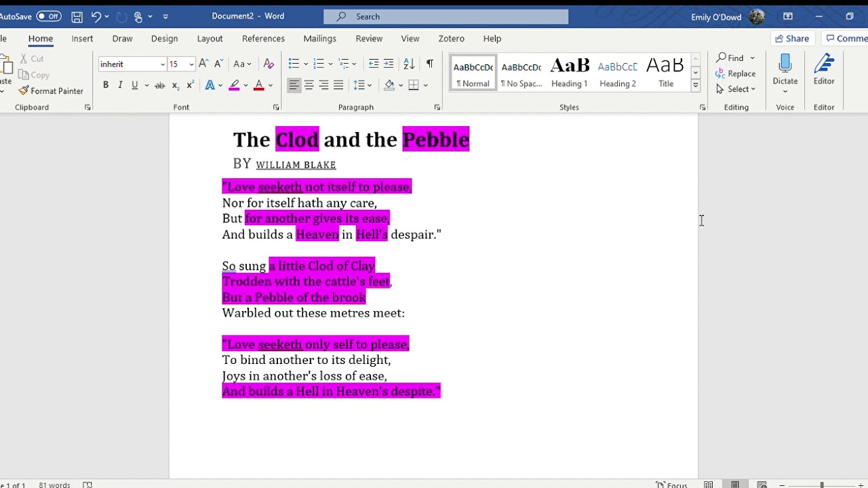Apply the Title style
This screenshot has height=488, width=868.
pos(665,73)
